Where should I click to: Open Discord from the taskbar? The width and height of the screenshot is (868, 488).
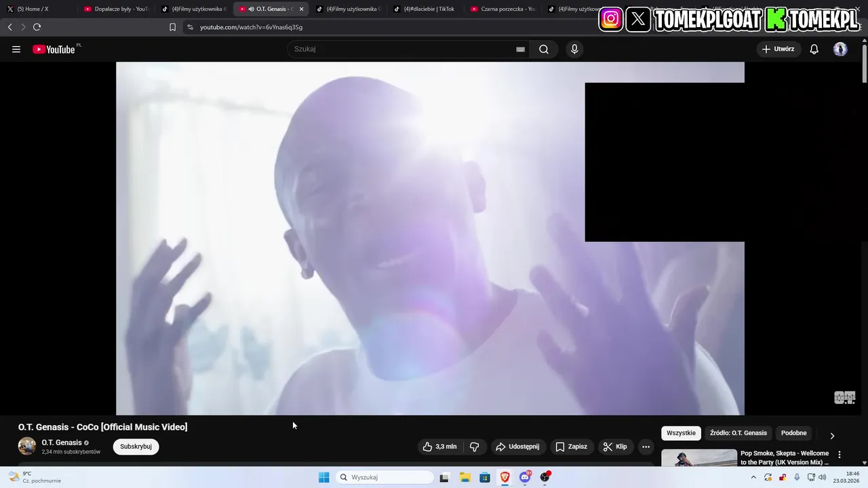click(525, 477)
